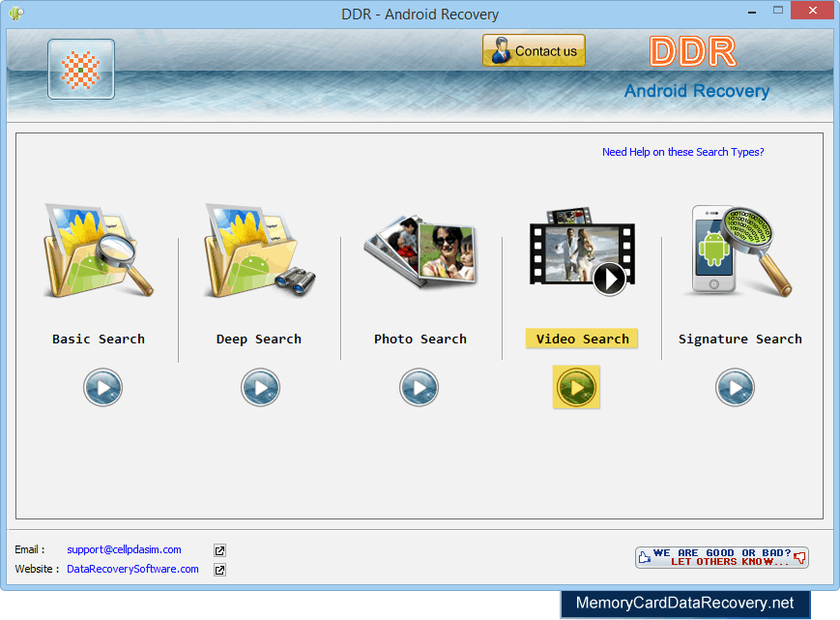This screenshot has width=840, height=620.
Task: Click the support@cellpdasim.com email link
Action: [125, 549]
